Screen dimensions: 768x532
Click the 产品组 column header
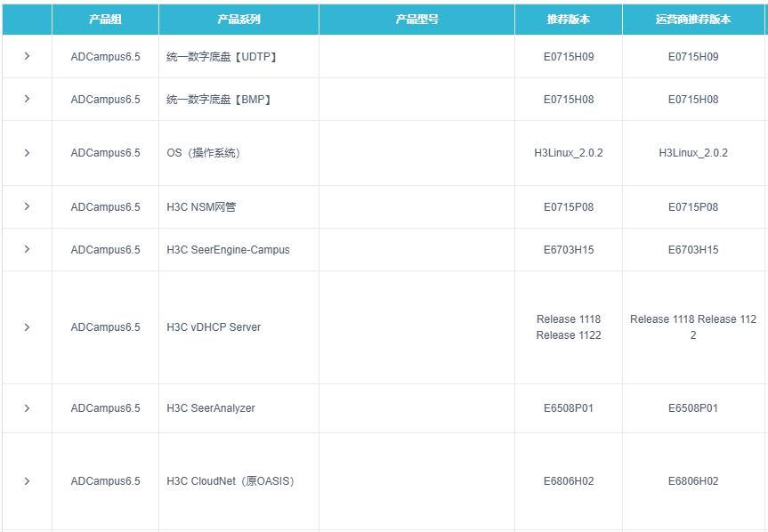[x=105, y=20]
